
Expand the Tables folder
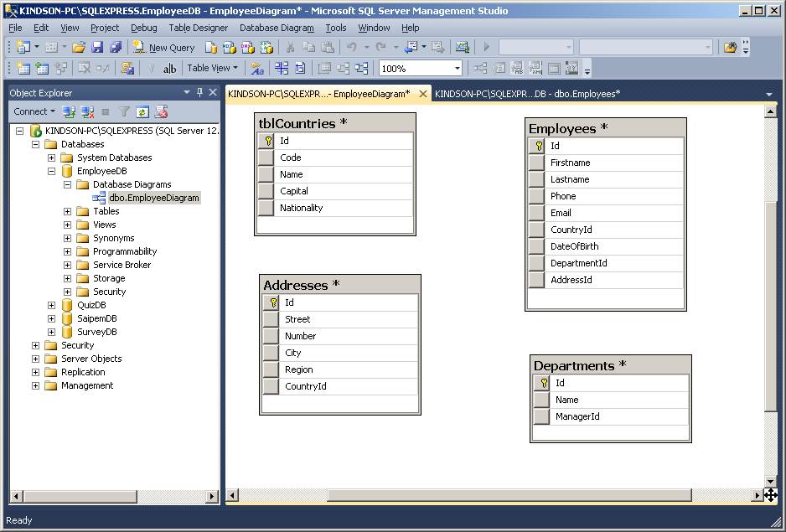[68, 212]
